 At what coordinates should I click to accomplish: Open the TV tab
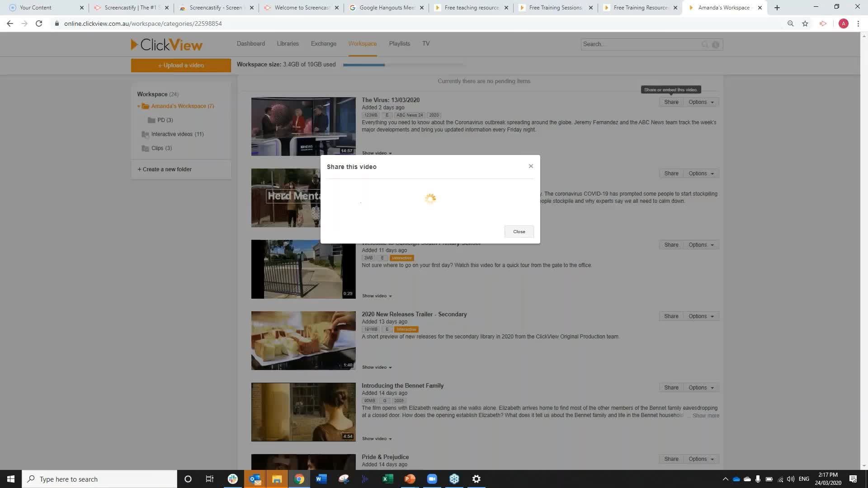[x=426, y=44]
